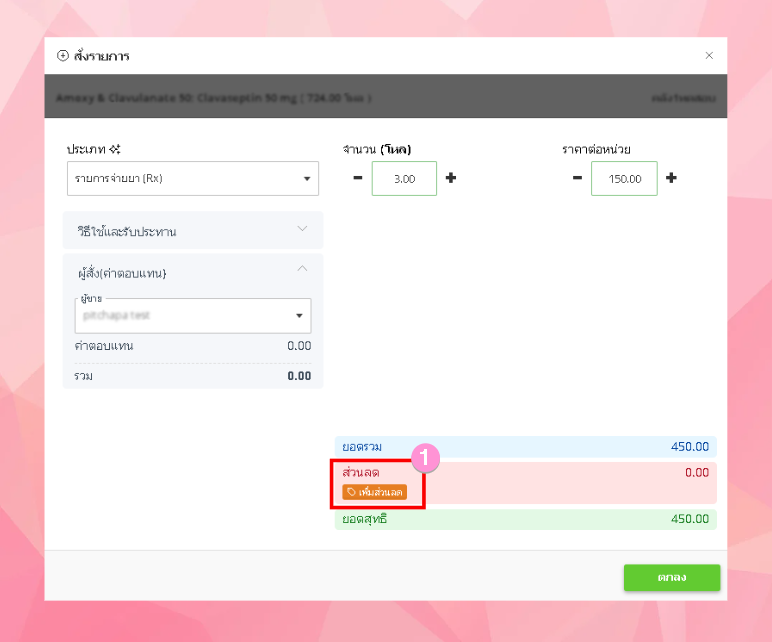This screenshot has height=642, width=772.
Task: Click the orange เพิ่มส่วนลด add discount button
Action: click(375, 492)
